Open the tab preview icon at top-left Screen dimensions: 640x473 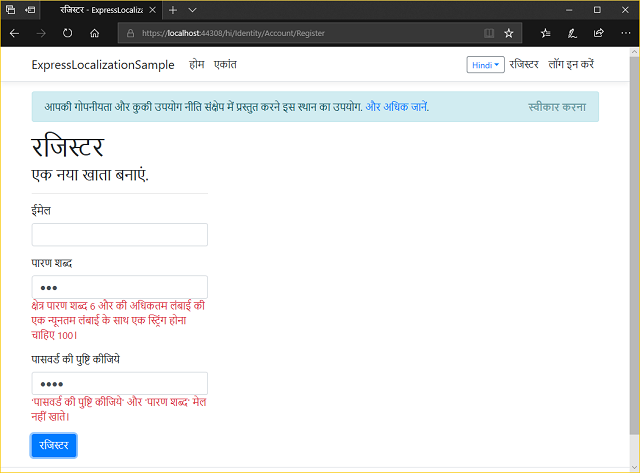(x=11, y=10)
